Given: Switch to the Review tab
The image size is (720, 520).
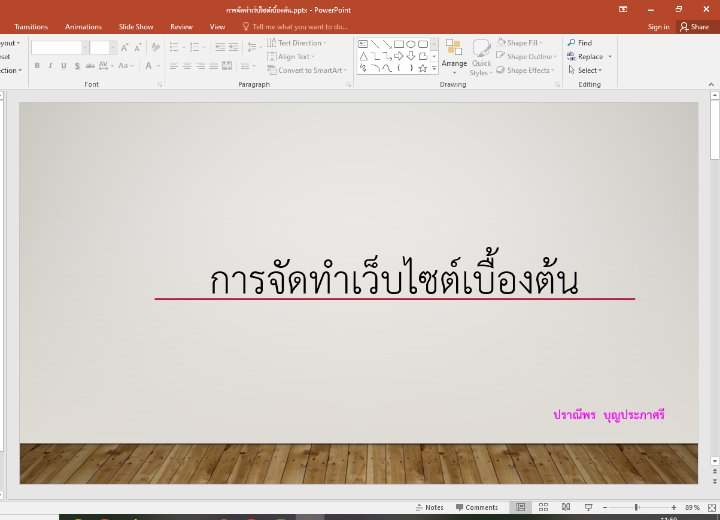Looking at the screenshot, I should coord(181,27).
